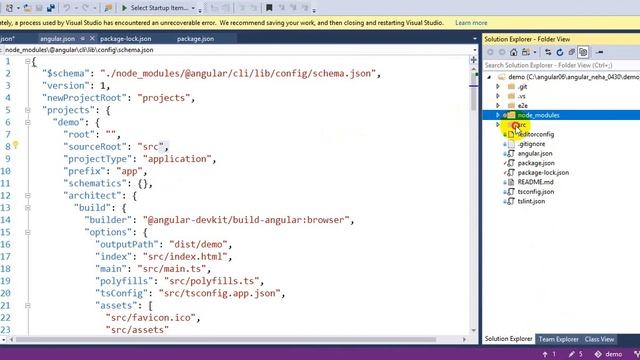
Task: Expand the e2e folder arrow
Action: tap(498, 105)
